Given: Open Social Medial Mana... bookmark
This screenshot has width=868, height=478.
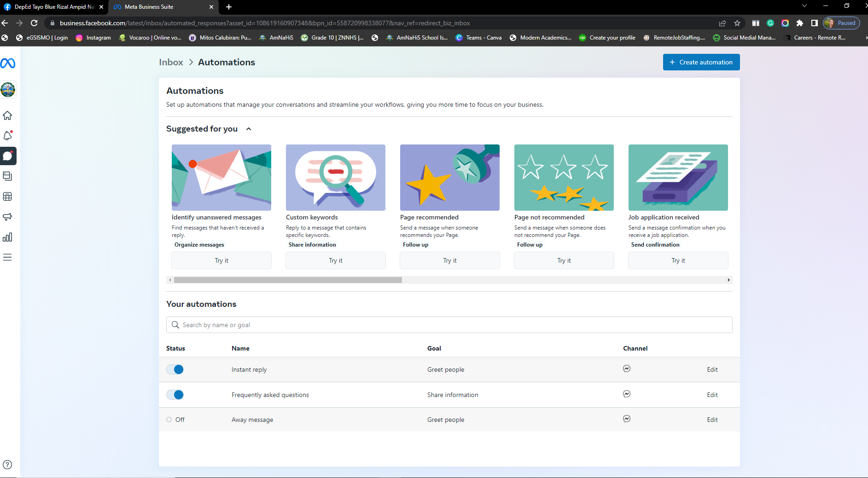Looking at the screenshot, I should (744, 38).
